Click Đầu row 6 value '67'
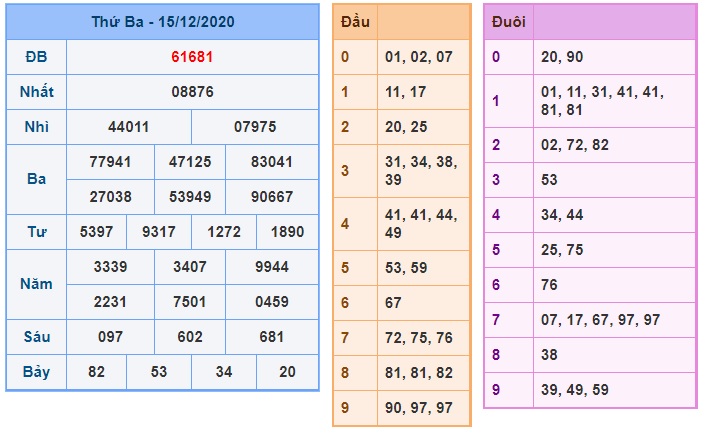Screen dimensions: 706x434 click(x=393, y=303)
